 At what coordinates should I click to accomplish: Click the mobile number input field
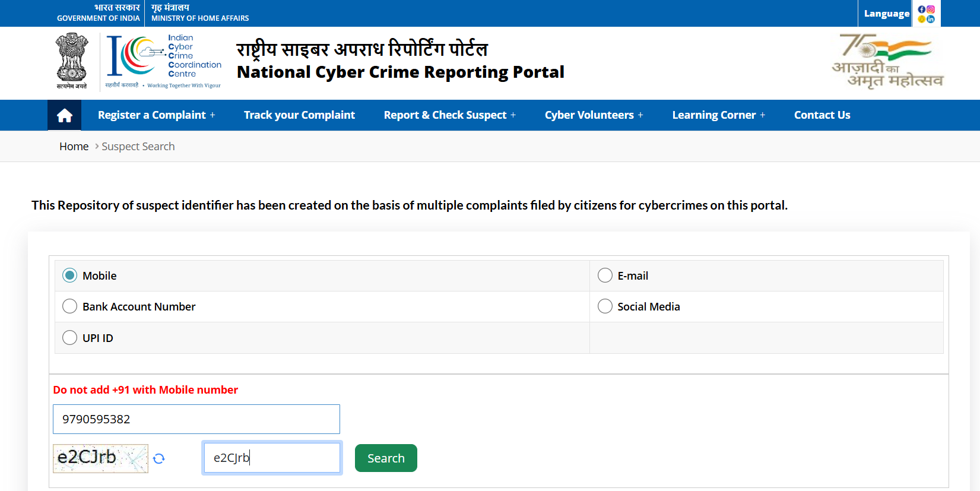click(196, 419)
